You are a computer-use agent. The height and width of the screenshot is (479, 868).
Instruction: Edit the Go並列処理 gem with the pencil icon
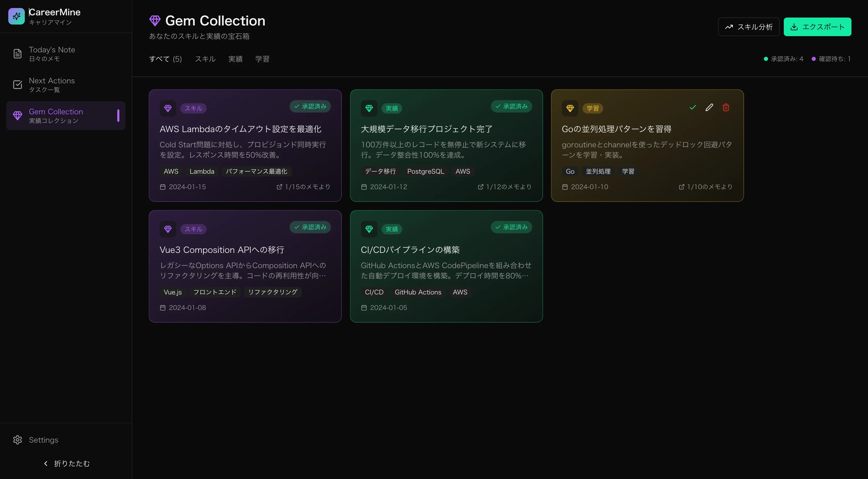pyautogui.click(x=709, y=107)
